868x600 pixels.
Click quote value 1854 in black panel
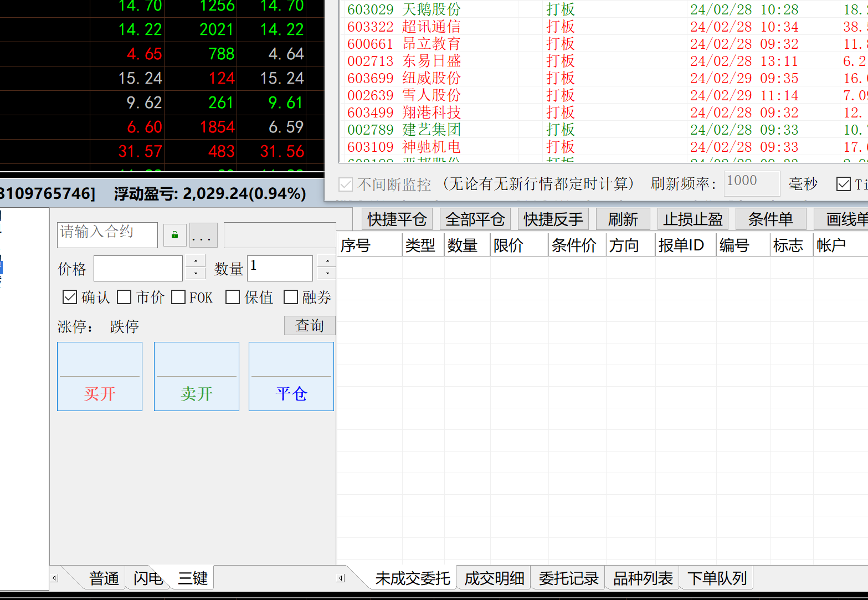pyautogui.click(x=217, y=127)
